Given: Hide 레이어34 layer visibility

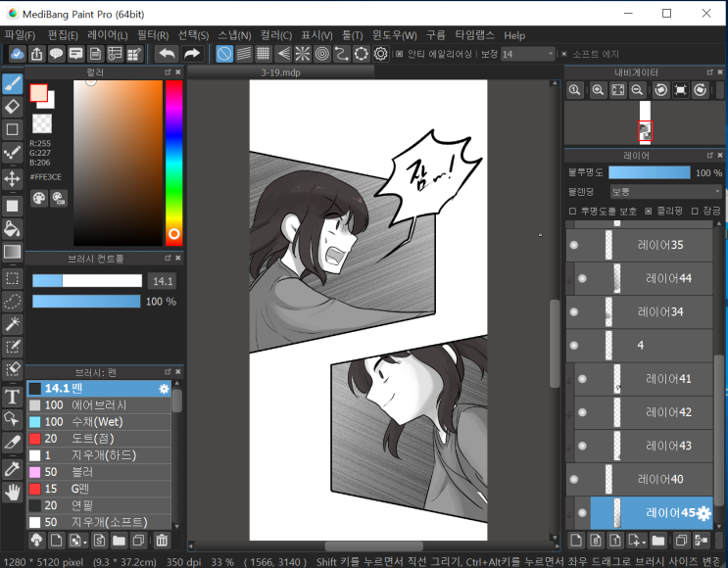Looking at the screenshot, I should tap(574, 311).
